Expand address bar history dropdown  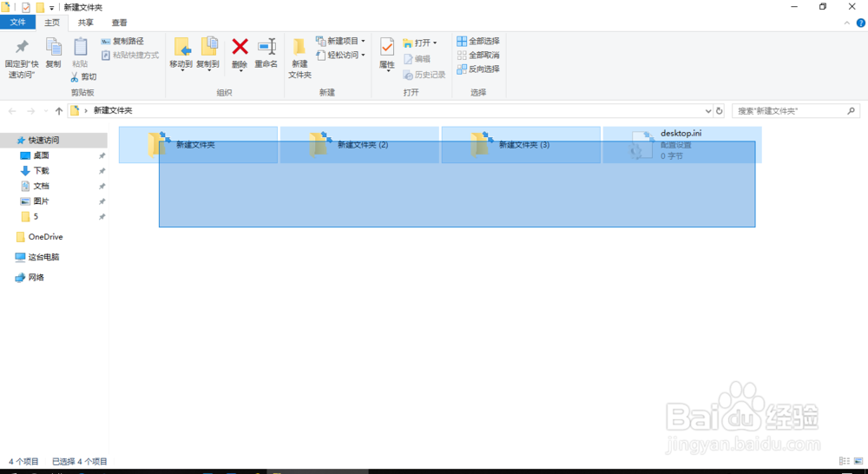[x=708, y=111]
